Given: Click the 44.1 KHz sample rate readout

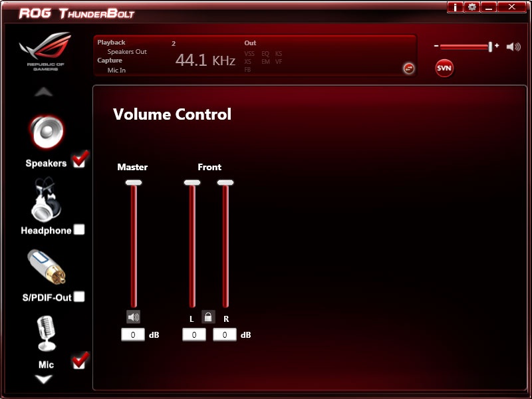Looking at the screenshot, I should click(205, 61).
